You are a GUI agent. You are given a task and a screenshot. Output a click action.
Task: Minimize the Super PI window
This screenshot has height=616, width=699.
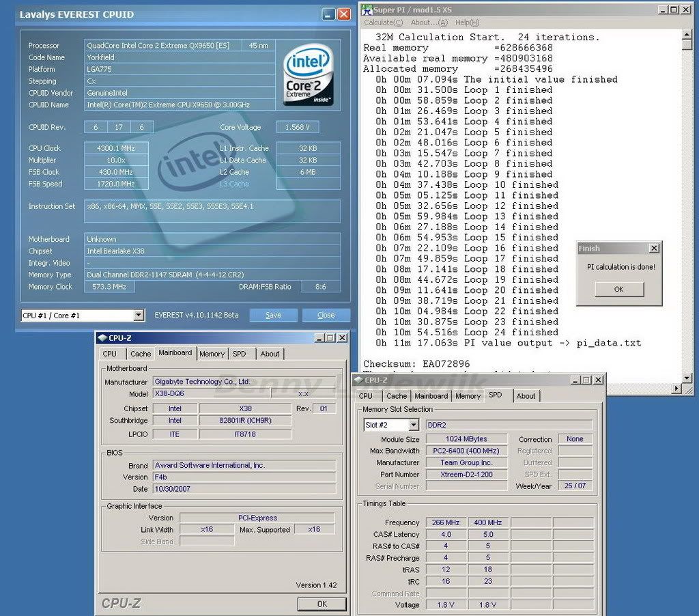point(663,10)
